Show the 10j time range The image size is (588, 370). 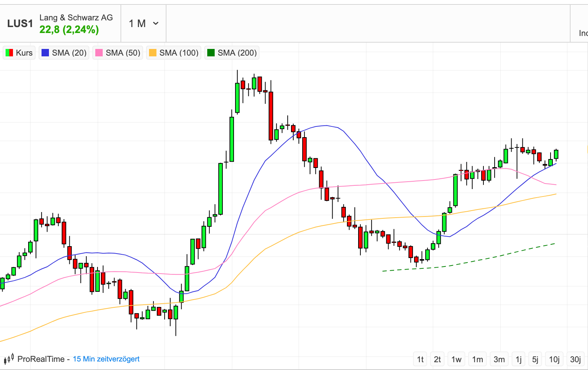(554, 359)
